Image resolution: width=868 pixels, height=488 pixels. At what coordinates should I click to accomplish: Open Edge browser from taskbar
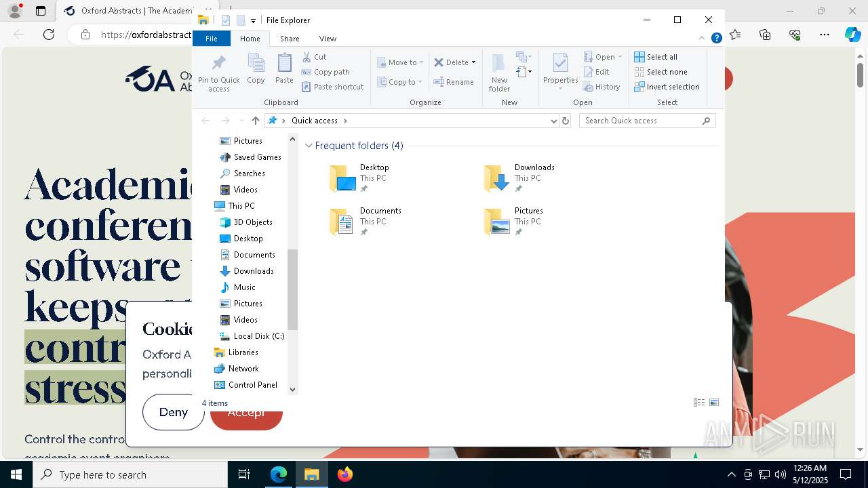coord(279,474)
